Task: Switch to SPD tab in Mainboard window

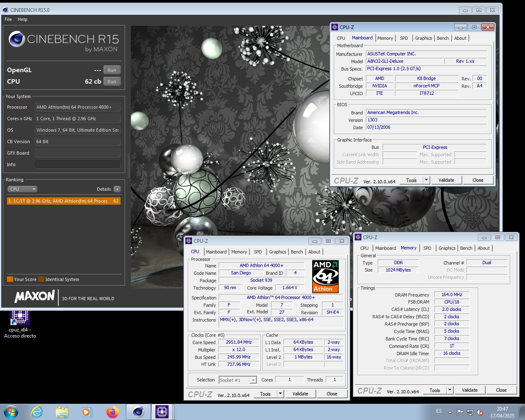Action: (404, 38)
